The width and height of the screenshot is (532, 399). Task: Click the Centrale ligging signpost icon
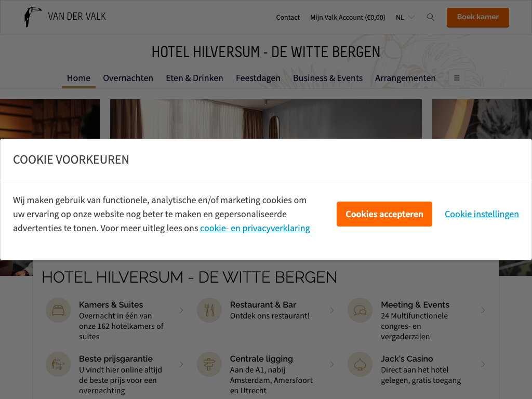point(209,364)
